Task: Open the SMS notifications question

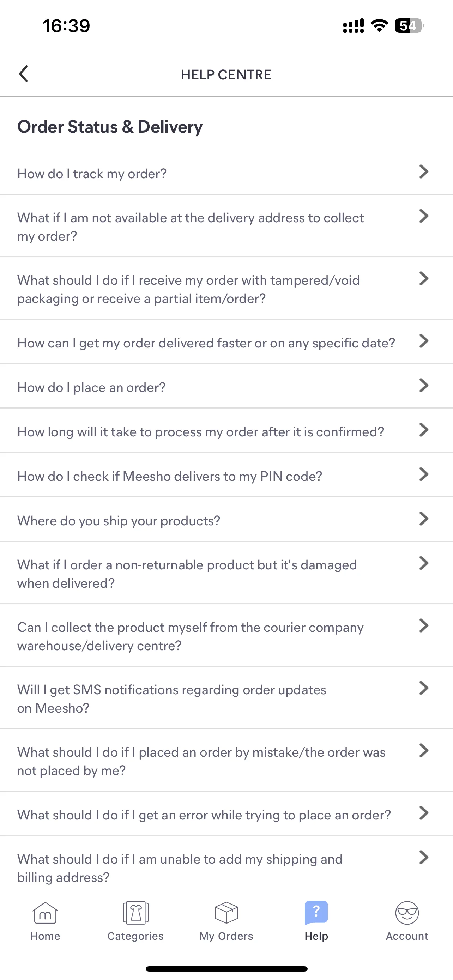Action: pyautogui.click(x=226, y=698)
